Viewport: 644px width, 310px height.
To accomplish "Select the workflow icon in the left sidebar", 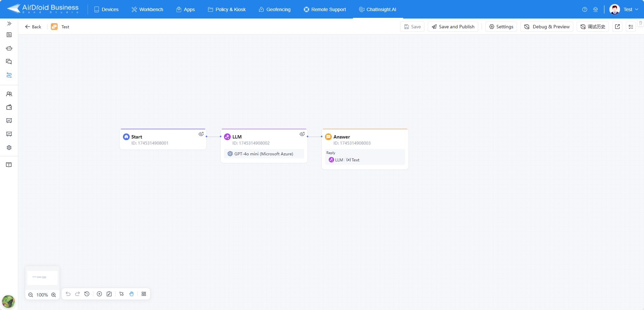I will pos(9,75).
